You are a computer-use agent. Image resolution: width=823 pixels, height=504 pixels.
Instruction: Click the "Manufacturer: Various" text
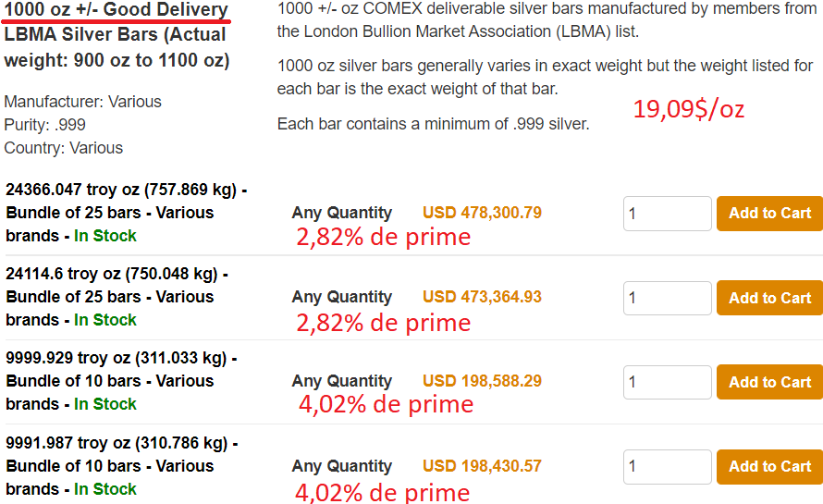(x=82, y=102)
